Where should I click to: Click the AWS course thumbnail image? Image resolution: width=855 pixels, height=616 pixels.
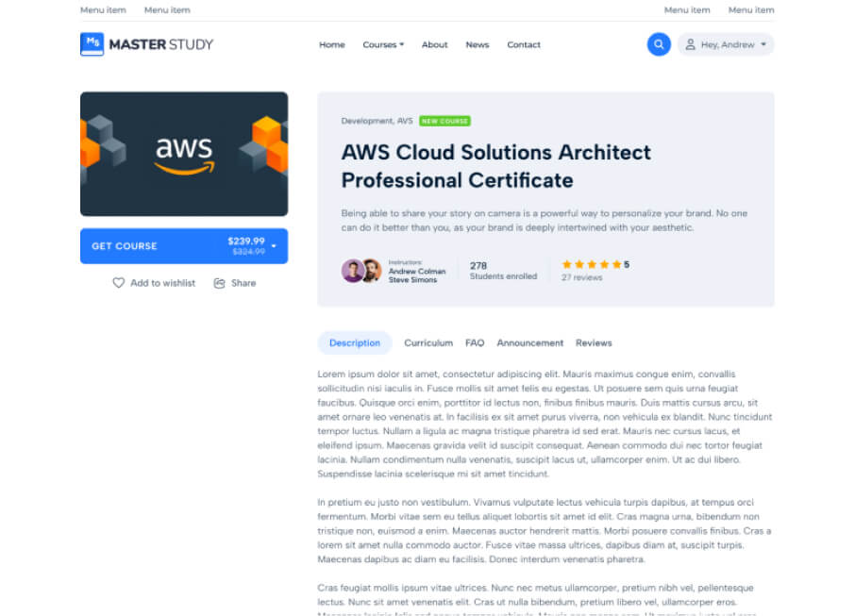click(x=184, y=154)
